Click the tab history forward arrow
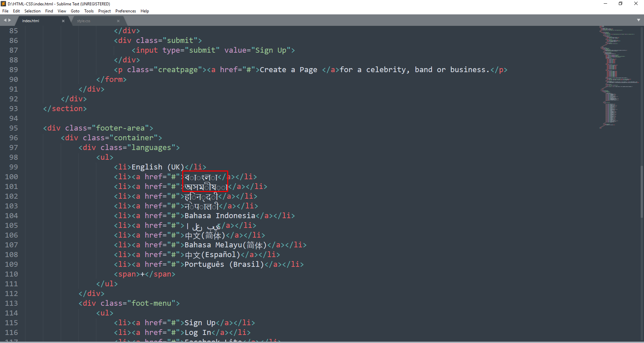 pyautogui.click(x=10, y=20)
